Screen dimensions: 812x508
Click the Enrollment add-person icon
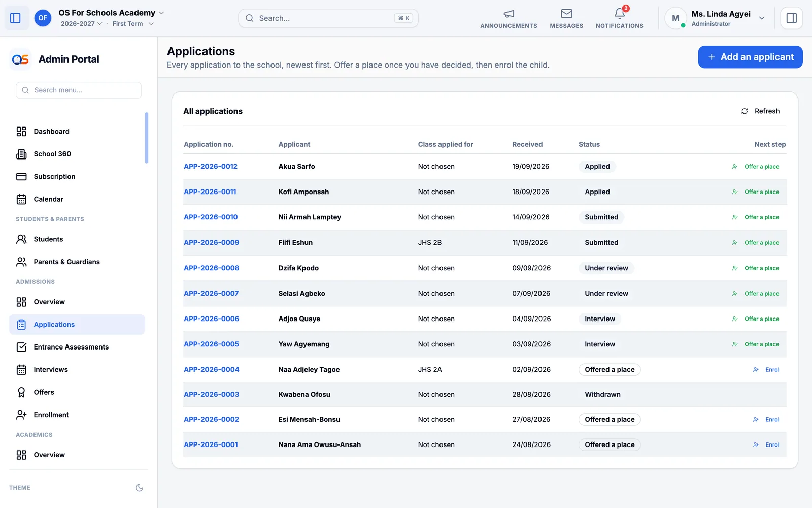point(21,415)
